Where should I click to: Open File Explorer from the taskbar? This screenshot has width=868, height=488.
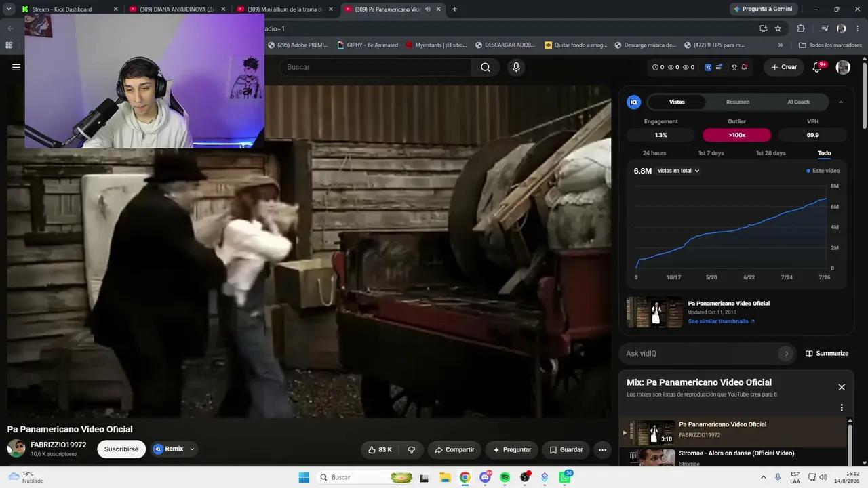445,477
